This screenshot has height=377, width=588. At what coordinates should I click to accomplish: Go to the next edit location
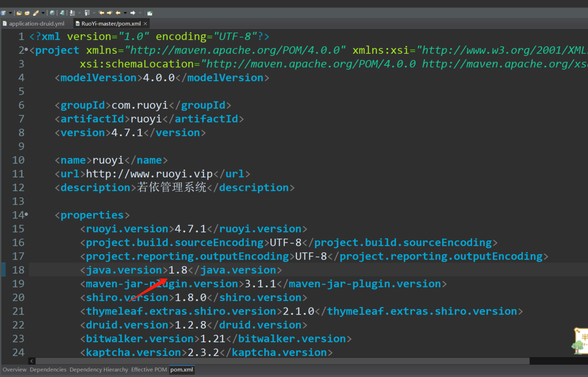click(110, 13)
